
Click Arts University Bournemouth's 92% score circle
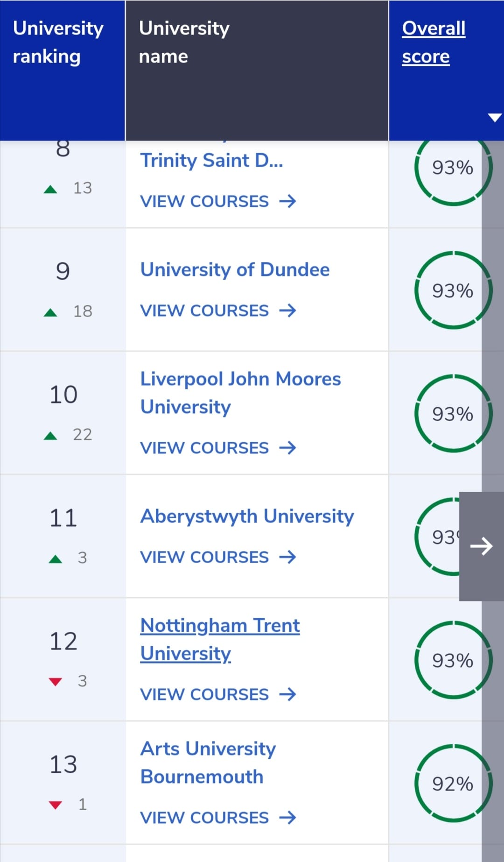[x=453, y=783]
